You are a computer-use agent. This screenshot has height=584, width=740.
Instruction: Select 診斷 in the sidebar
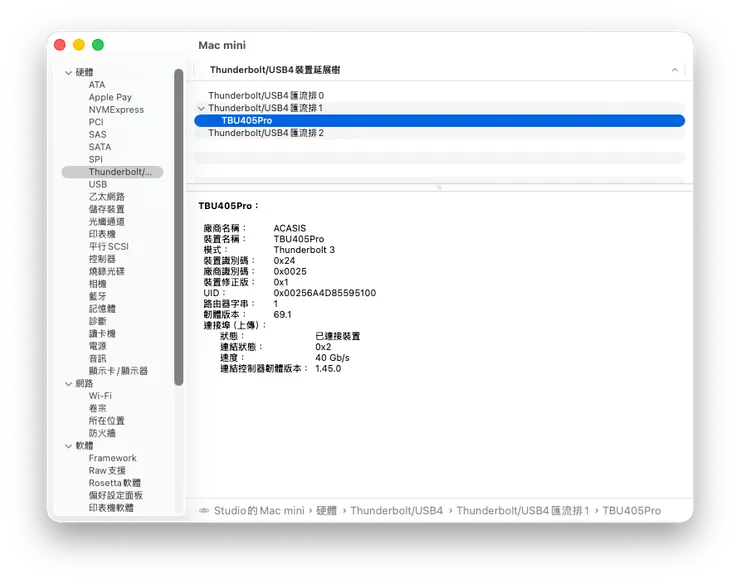pyautogui.click(x=97, y=321)
